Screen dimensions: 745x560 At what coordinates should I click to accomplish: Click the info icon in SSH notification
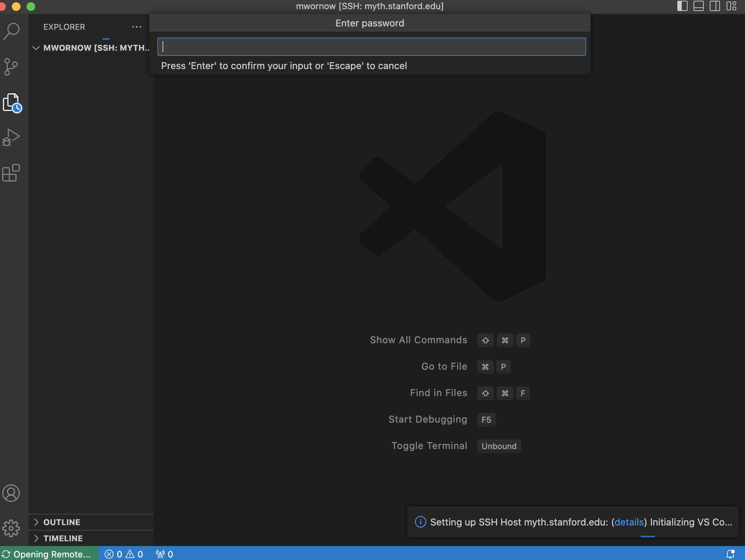pyautogui.click(x=420, y=522)
